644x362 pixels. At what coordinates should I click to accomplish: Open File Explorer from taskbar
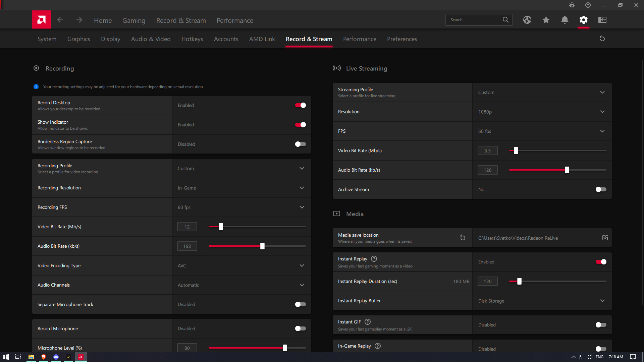[x=31, y=357]
